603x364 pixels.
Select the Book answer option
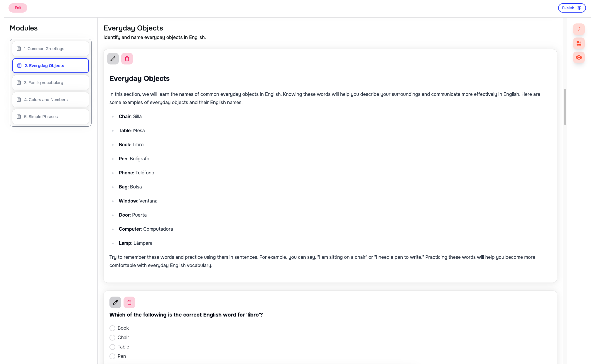coord(112,328)
